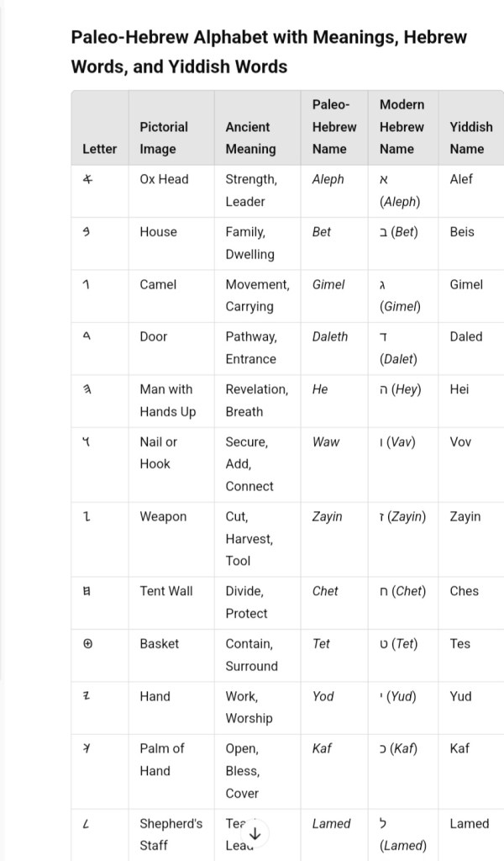
Task: Click the "Man with Hands Up" cell
Action: pos(167,400)
